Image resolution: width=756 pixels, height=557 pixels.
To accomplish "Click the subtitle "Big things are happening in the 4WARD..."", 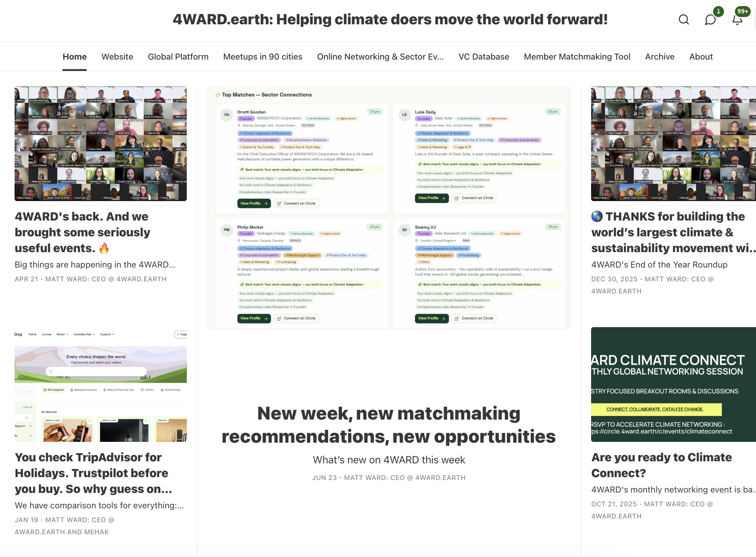I will 95,265.
